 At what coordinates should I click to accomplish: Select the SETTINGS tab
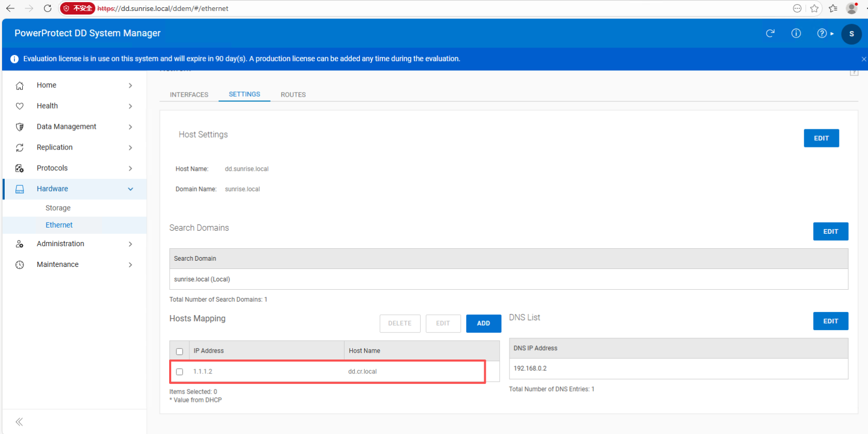click(244, 94)
